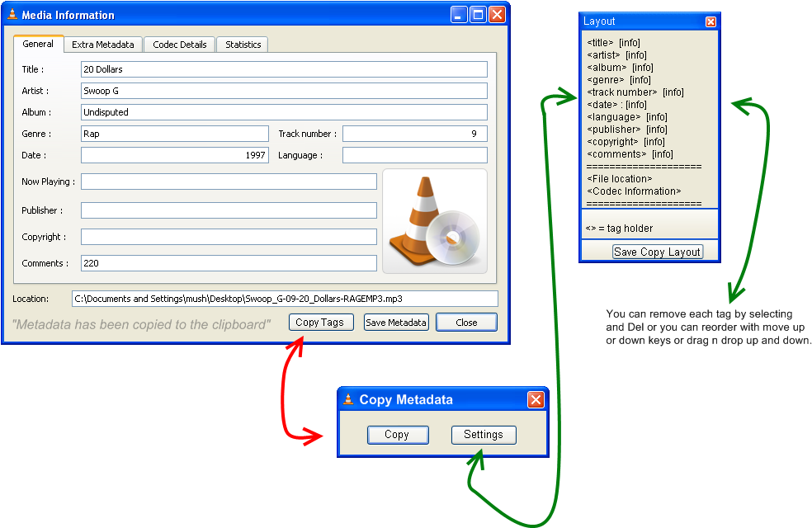Viewport: 812px width, 528px height.
Task: Select the Genre field containing Rap
Action: pyautogui.click(x=174, y=133)
